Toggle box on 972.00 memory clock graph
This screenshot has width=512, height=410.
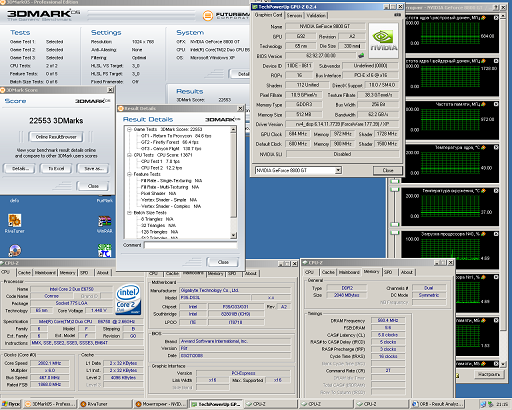point(496,104)
